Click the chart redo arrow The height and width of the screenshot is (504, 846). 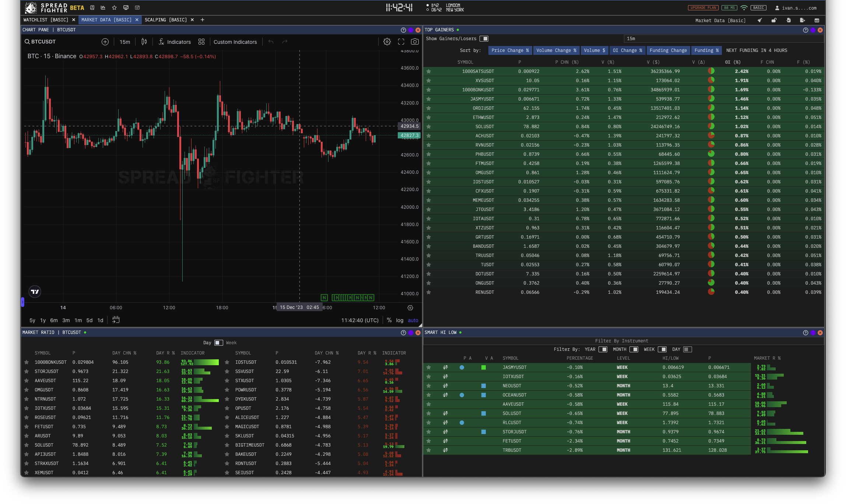285,42
